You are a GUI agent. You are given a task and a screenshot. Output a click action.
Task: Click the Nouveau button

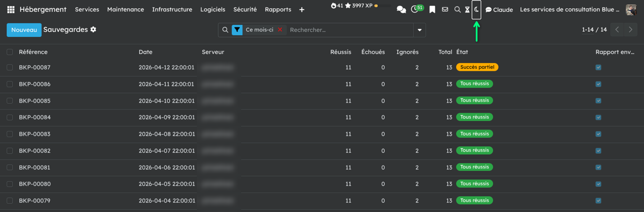click(x=24, y=30)
